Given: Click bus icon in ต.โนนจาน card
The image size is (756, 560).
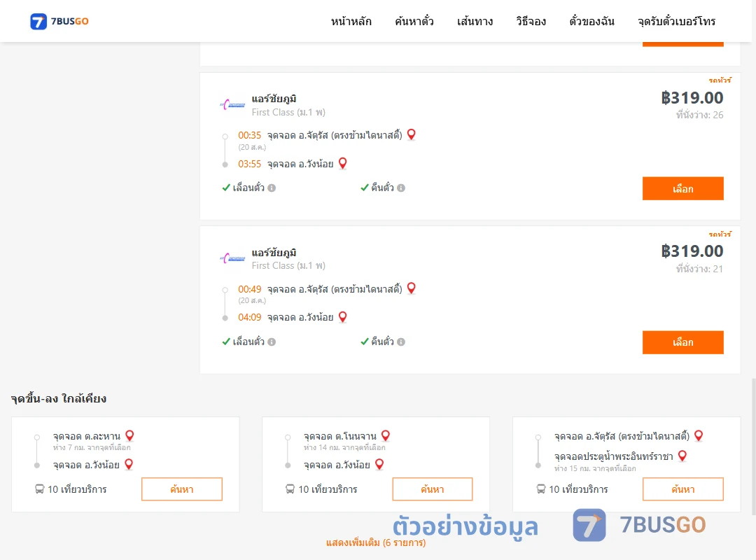Looking at the screenshot, I should coord(290,489).
